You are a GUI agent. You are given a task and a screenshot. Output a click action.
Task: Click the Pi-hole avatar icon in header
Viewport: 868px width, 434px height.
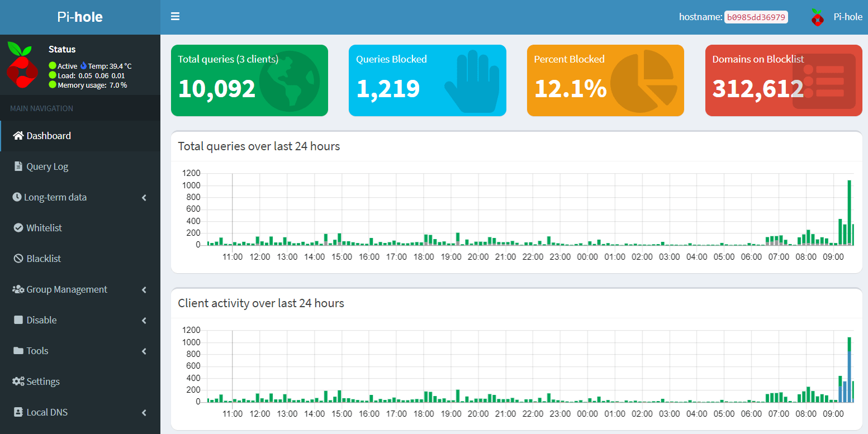(818, 17)
